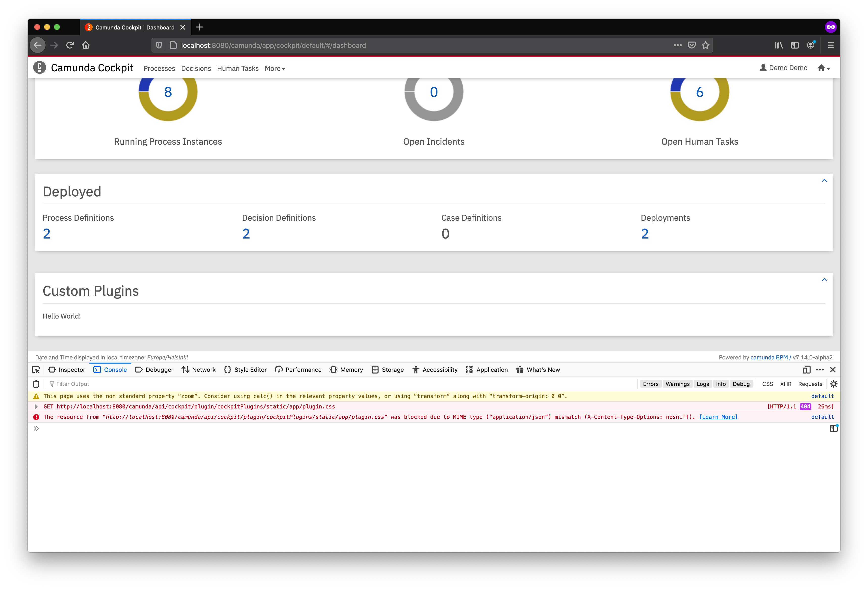Image resolution: width=868 pixels, height=589 pixels.
Task: Click the private browsing mask icon
Action: 831,27
